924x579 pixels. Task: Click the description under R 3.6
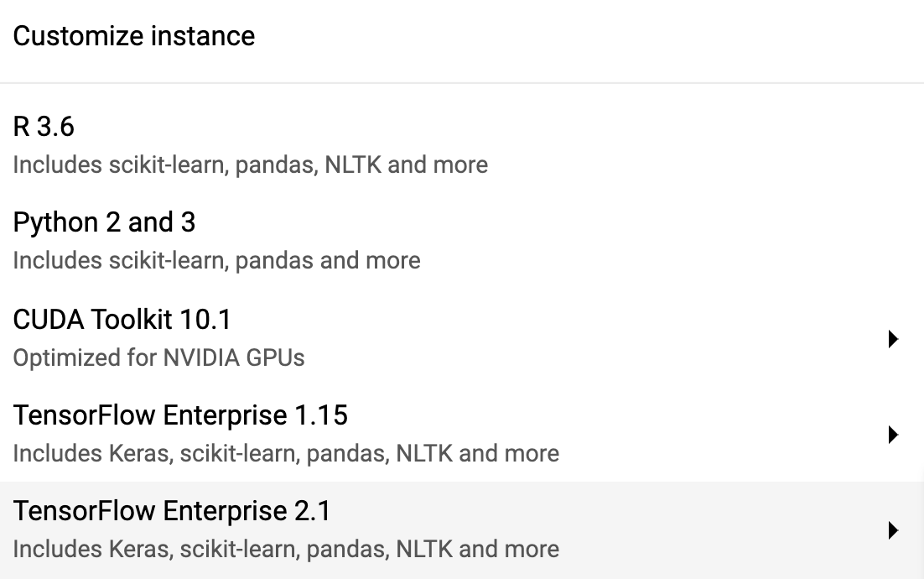pyautogui.click(x=250, y=164)
